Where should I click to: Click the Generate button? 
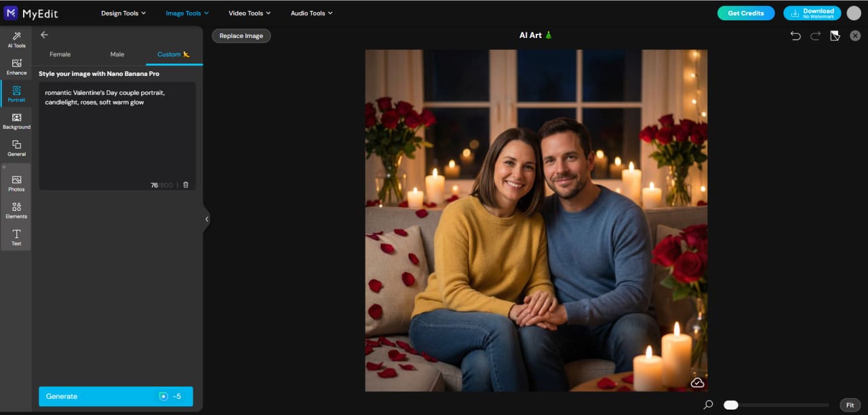115,396
